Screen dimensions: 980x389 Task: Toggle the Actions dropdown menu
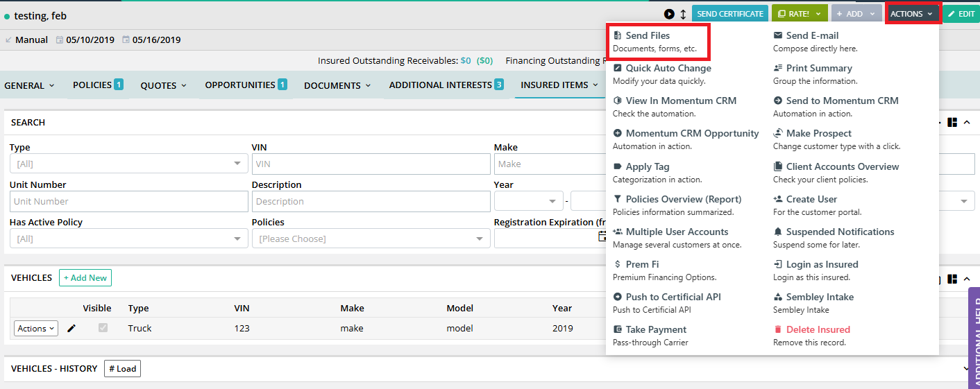[913, 14]
